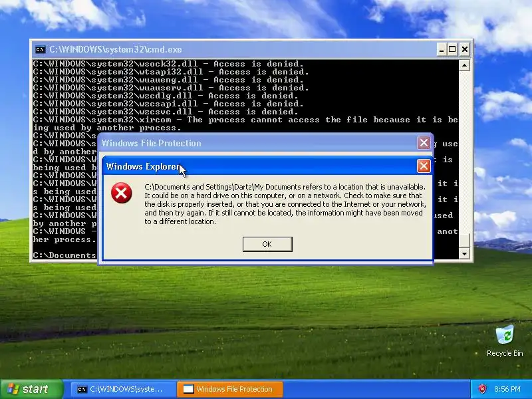This screenshot has width=532, height=399.
Task: Open the Recycle Bin desktop icon
Action: tap(505, 341)
